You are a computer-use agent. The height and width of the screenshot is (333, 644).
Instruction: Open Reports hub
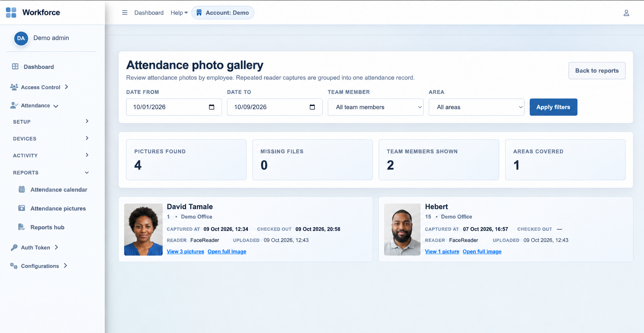47,227
